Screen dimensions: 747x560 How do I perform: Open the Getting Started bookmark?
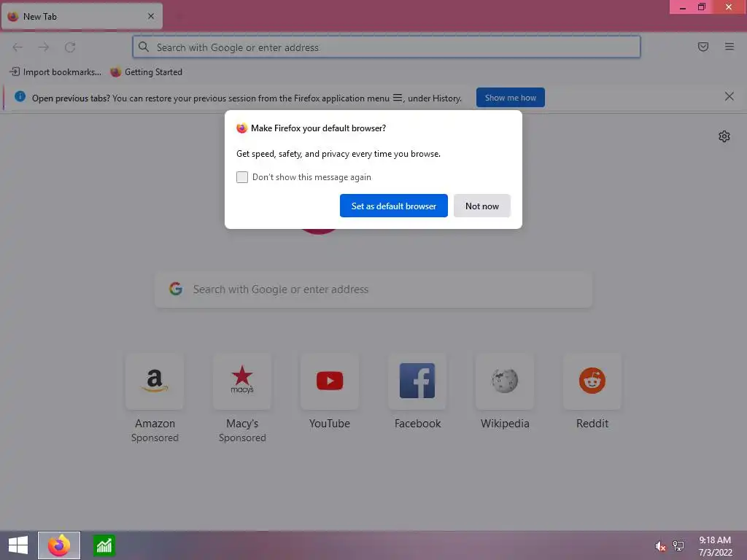[146, 72]
